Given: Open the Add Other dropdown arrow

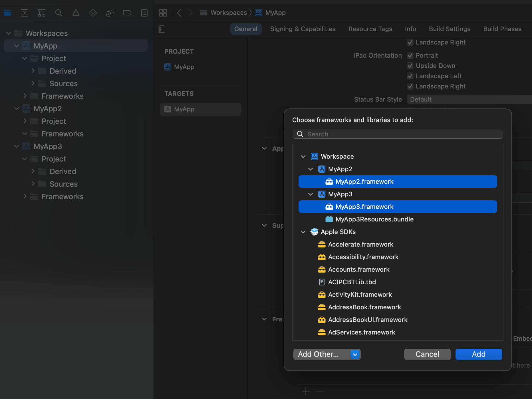Looking at the screenshot, I should (x=355, y=354).
